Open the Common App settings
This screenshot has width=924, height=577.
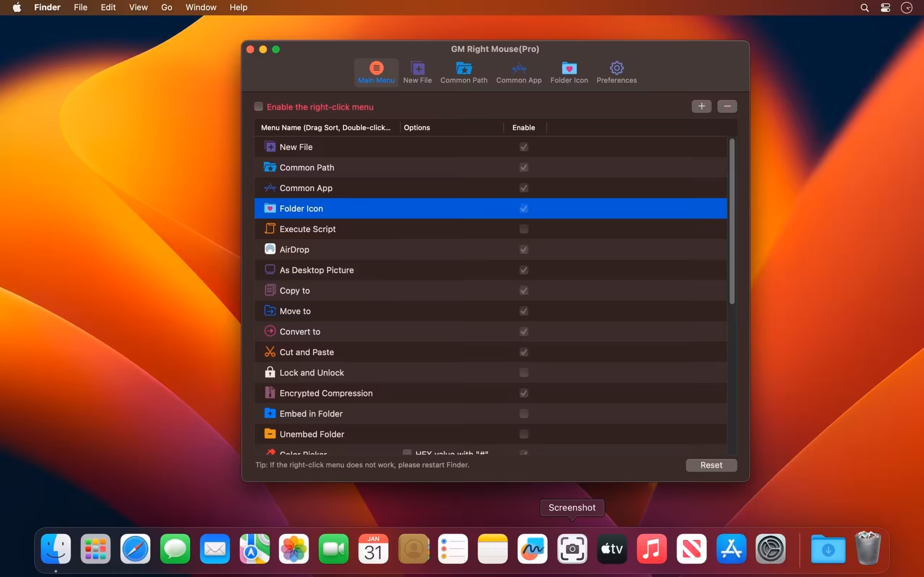519,72
